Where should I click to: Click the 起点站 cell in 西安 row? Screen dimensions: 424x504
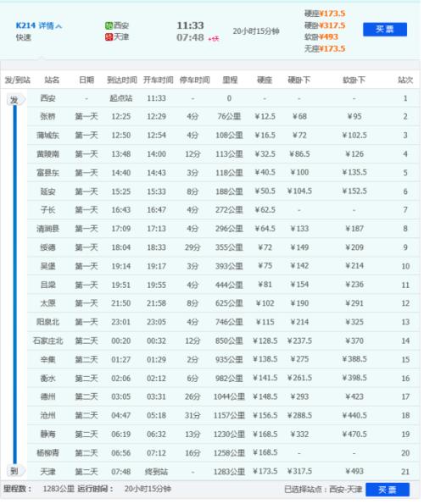[x=121, y=98]
